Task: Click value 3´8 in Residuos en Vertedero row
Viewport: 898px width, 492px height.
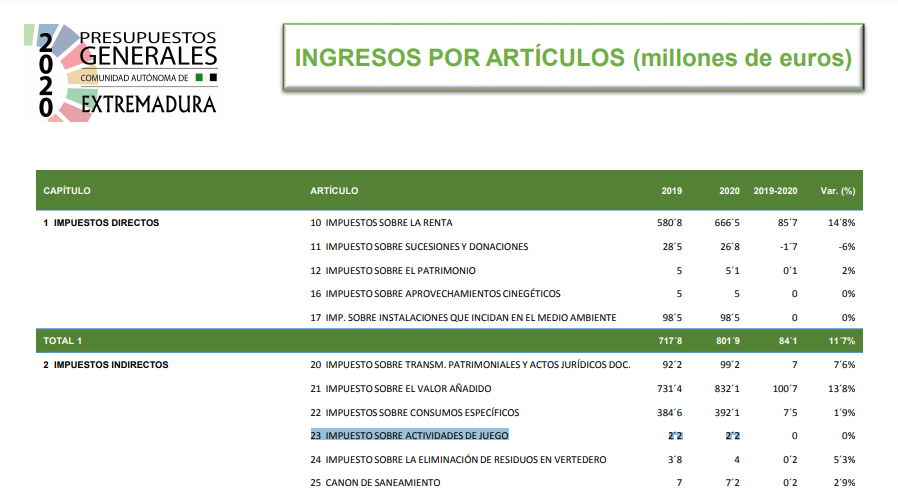Action: (x=675, y=460)
